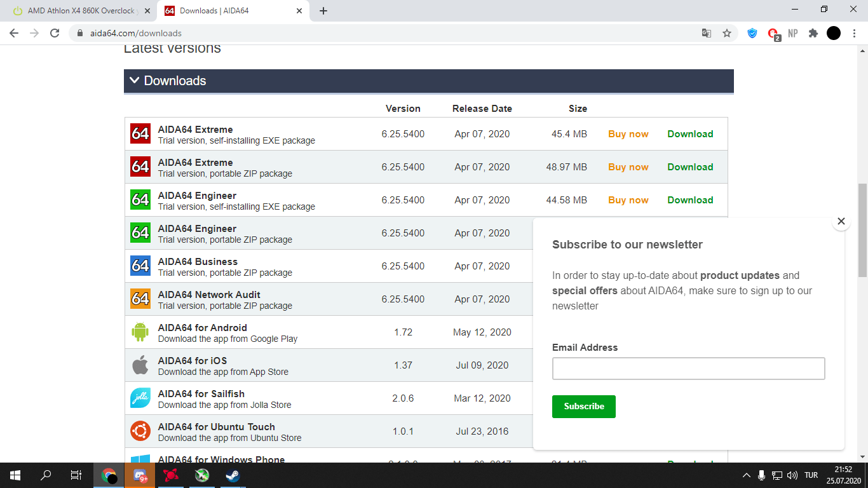
Task: View site information via the padlock icon
Action: 79,33
